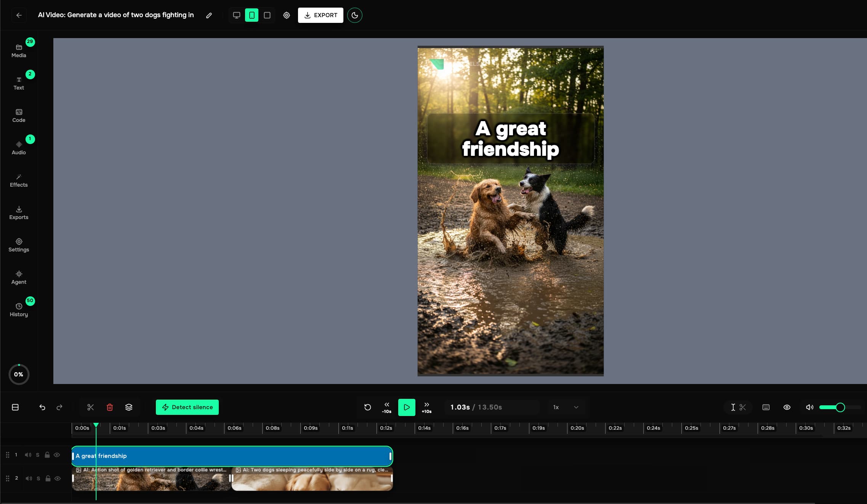
Task: Select portrait mobile aspect ratio icon
Action: 252,15
